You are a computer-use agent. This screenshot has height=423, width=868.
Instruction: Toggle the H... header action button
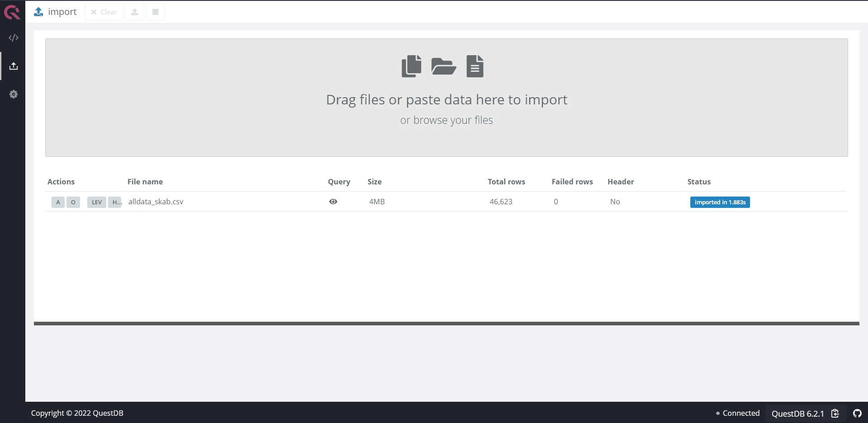tap(115, 202)
